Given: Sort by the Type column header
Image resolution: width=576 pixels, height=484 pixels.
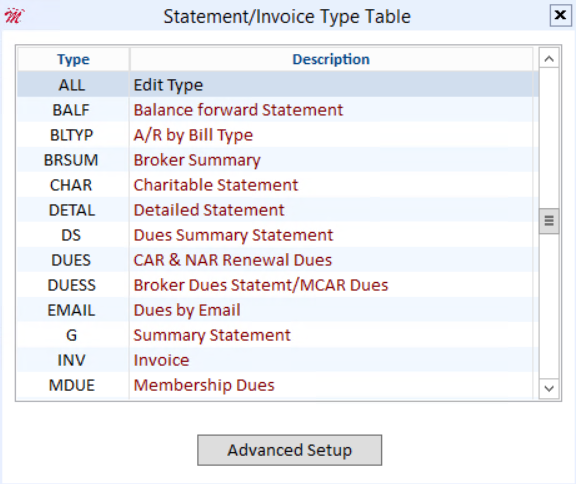Looking at the screenshot, I should (x=73, y=59).
